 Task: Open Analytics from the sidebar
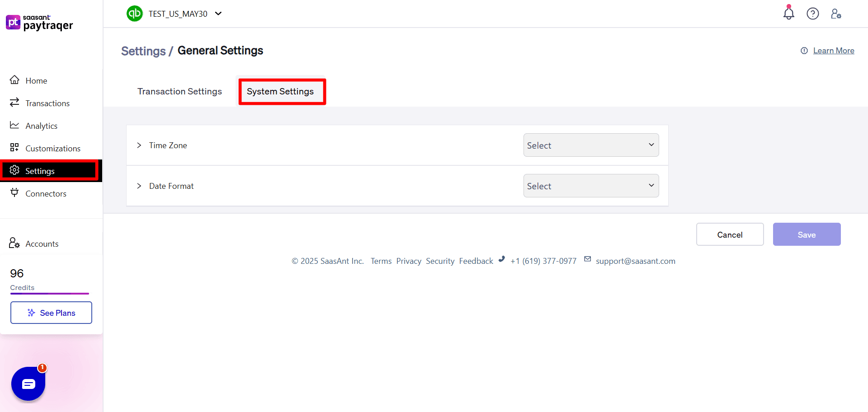click(x=42, y=126)
